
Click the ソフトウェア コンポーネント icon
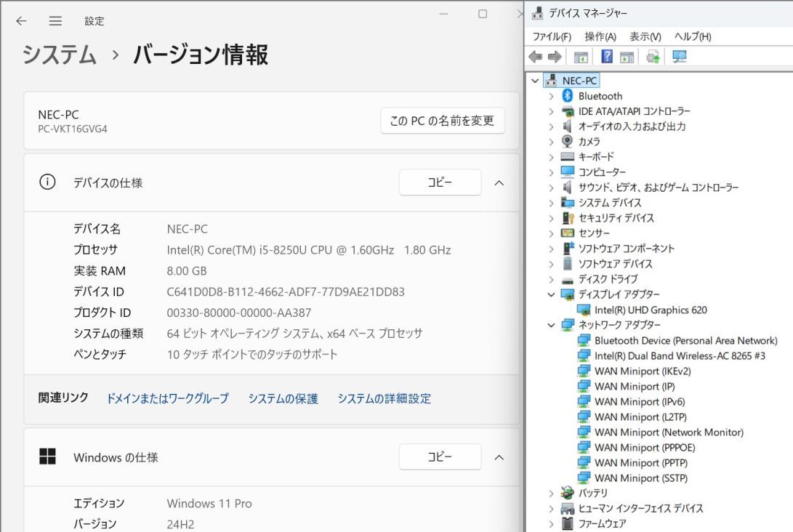pyautogui.click(x=568, y=249)
